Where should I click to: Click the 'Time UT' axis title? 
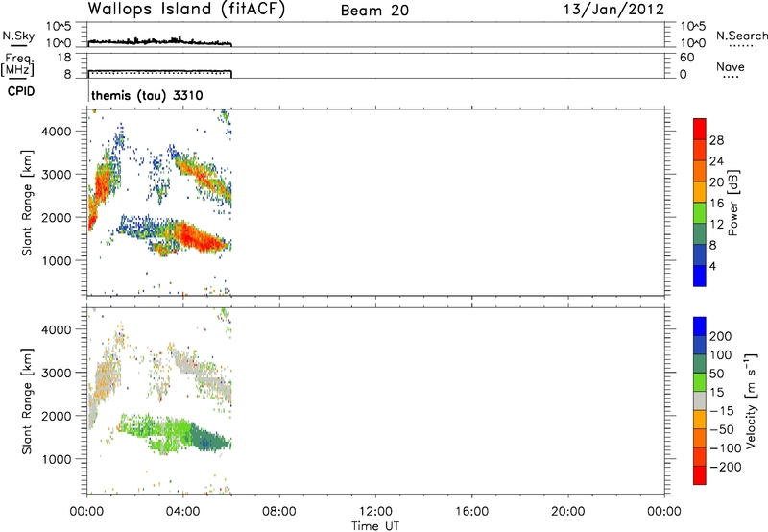pyautogui.click(x=375, y=526)
